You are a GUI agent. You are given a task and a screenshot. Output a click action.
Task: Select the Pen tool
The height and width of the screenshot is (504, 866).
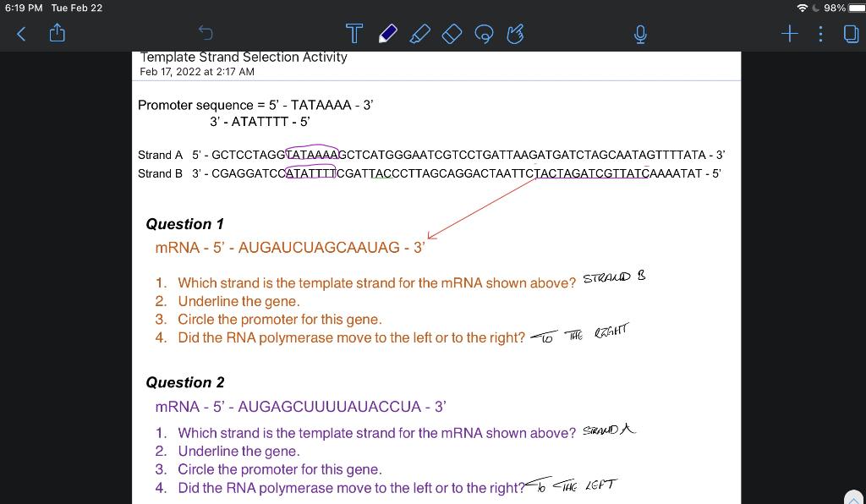point(387,34)
